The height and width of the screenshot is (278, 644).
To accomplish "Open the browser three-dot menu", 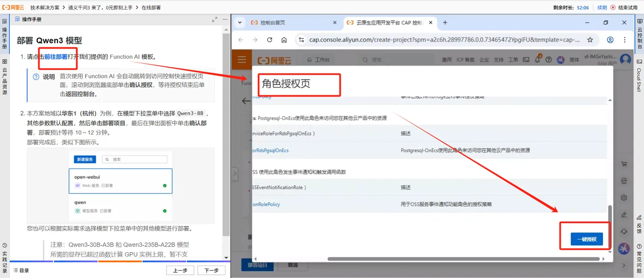I will (624, 40).
